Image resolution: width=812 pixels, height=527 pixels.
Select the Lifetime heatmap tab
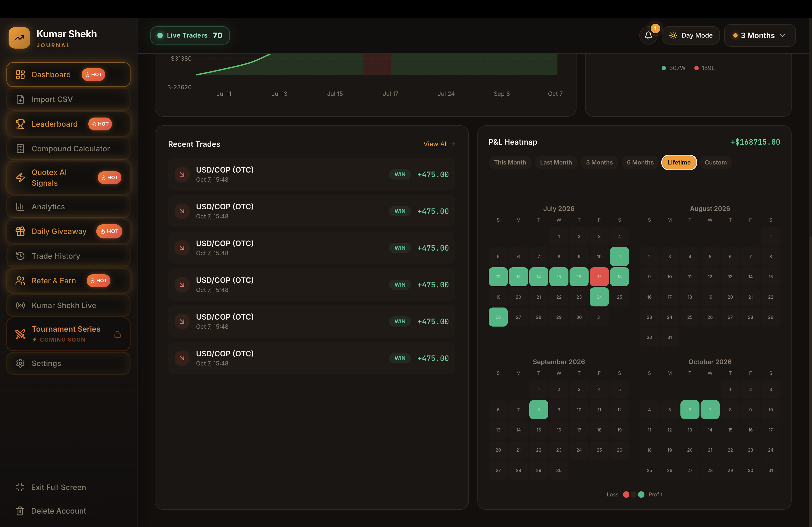click(679, 163)
